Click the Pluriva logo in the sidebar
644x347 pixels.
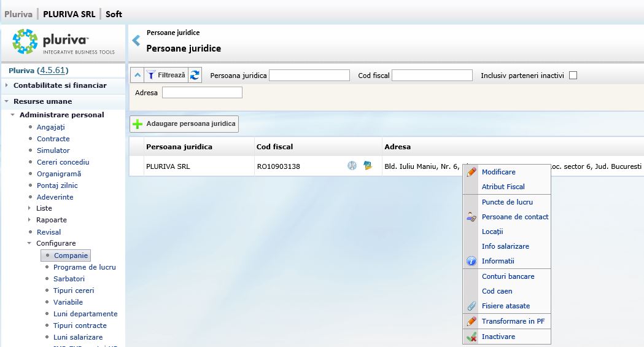63,42
